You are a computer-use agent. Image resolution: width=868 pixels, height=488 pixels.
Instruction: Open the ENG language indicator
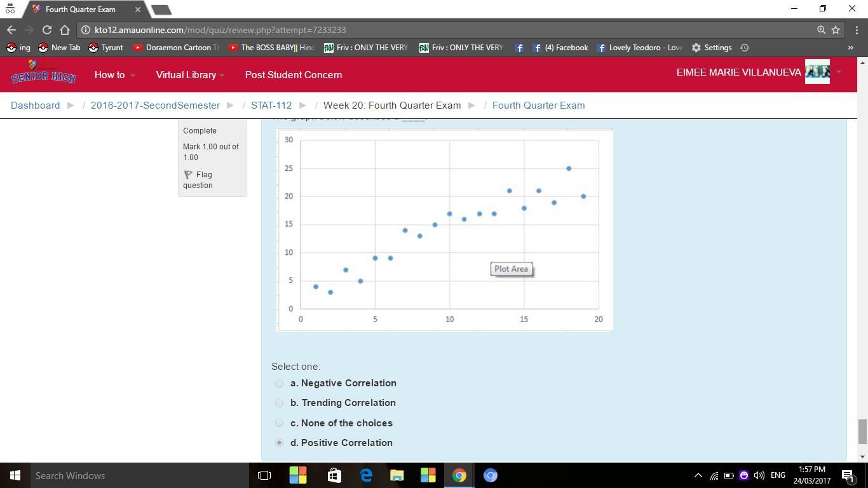778,475
